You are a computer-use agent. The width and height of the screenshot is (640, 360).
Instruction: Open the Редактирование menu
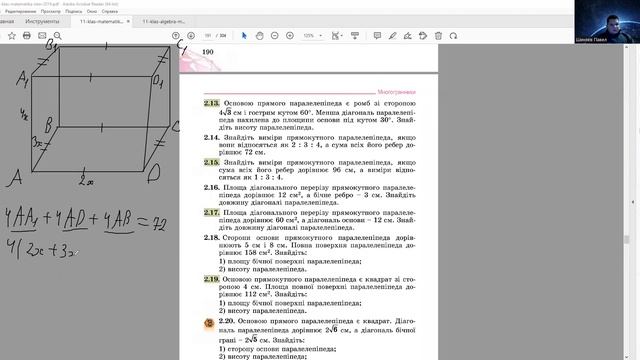[20, 11]
